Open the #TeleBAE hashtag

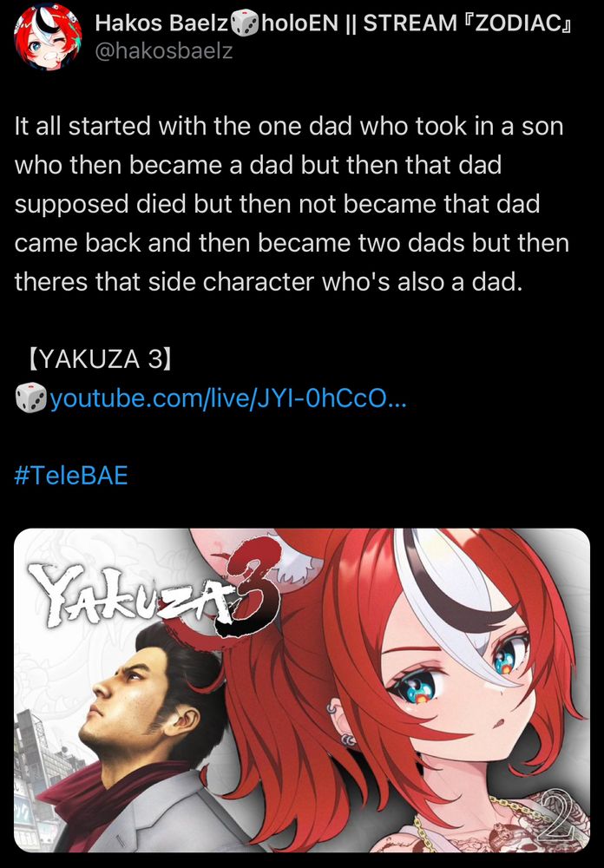[x=71, y=476]
